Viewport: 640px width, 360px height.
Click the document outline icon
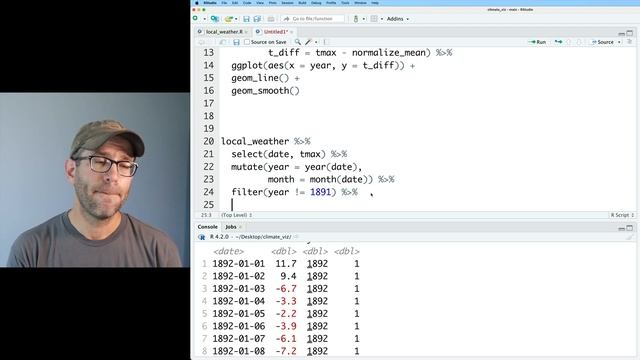click(x=629, y=42)
